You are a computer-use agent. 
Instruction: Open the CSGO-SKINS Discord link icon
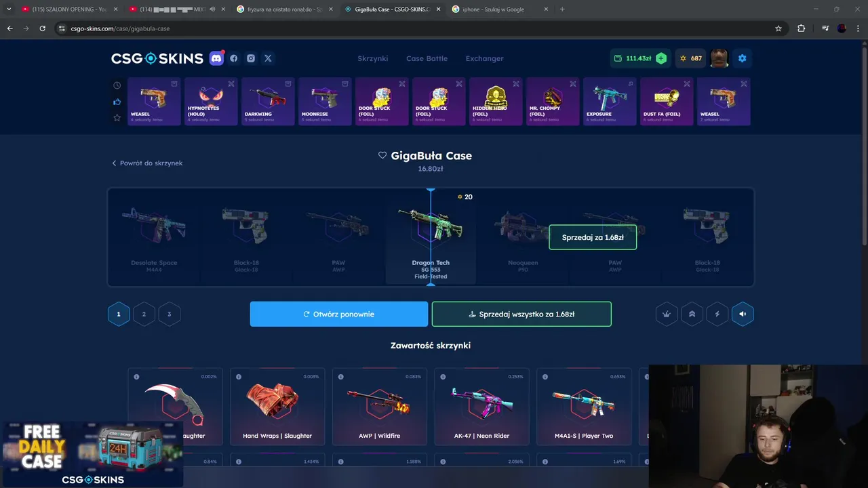216,58
